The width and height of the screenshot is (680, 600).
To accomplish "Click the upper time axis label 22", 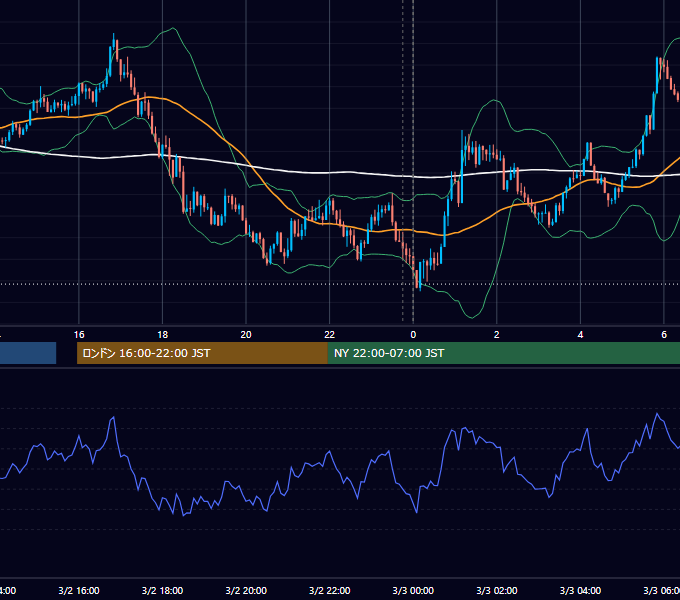I will [x=330, y=335].
